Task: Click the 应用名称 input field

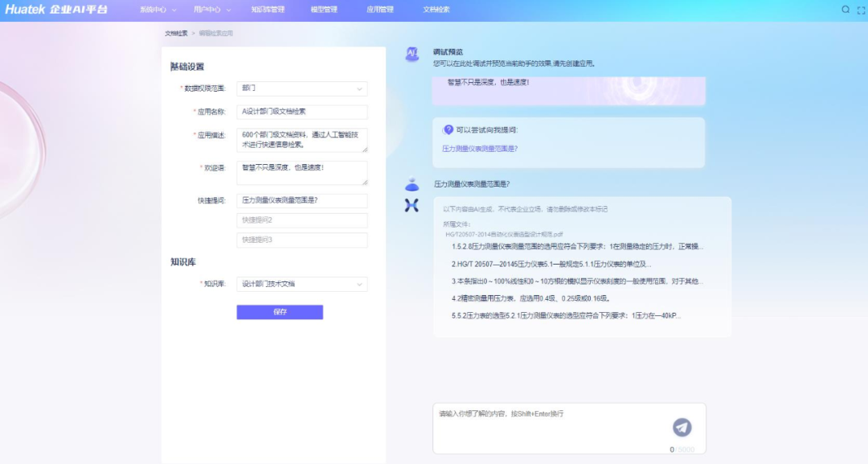Action: tap(301, 112)
